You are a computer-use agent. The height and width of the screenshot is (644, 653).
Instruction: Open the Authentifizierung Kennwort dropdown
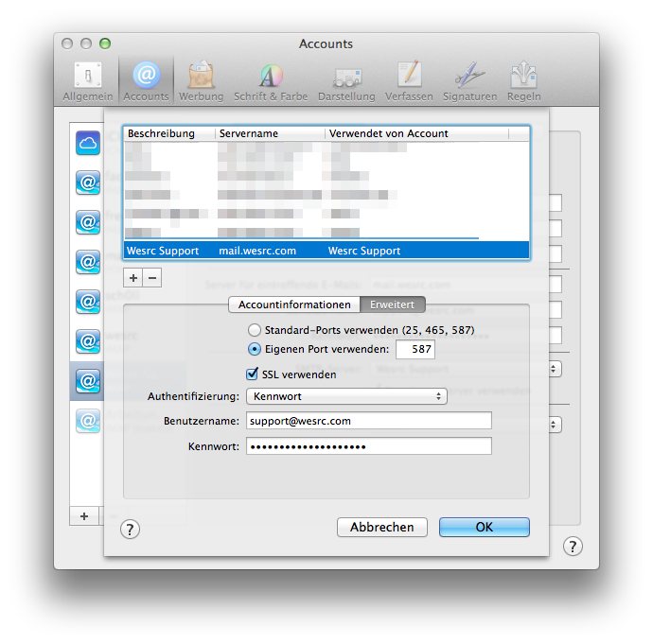347,396
